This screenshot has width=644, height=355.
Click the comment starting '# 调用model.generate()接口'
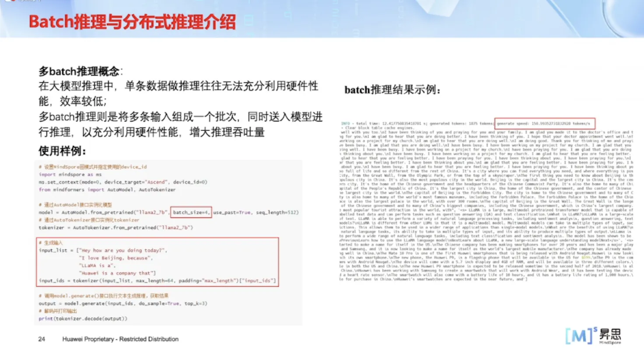[x=104, y=296]
